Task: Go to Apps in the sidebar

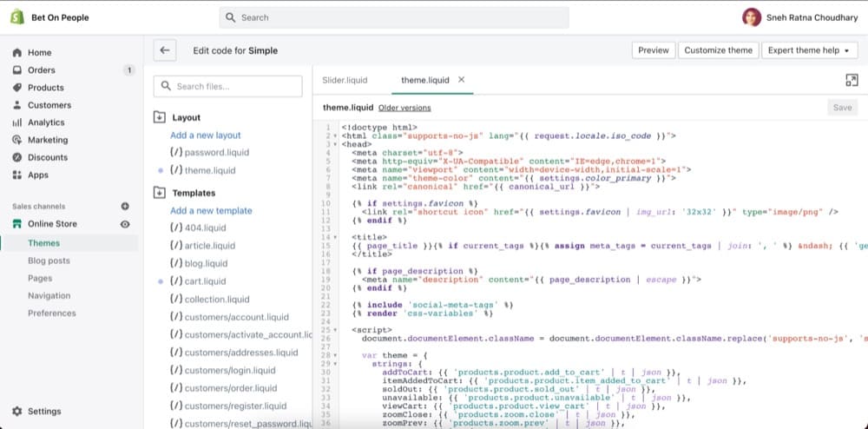Action: (x=38, y=175)
